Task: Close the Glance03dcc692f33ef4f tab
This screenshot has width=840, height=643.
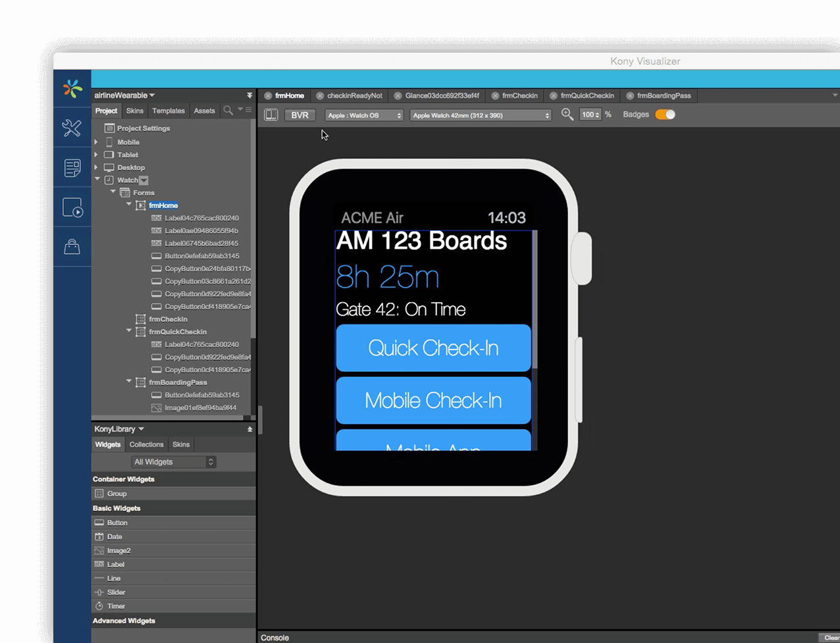Action: (x=398, y=96)
